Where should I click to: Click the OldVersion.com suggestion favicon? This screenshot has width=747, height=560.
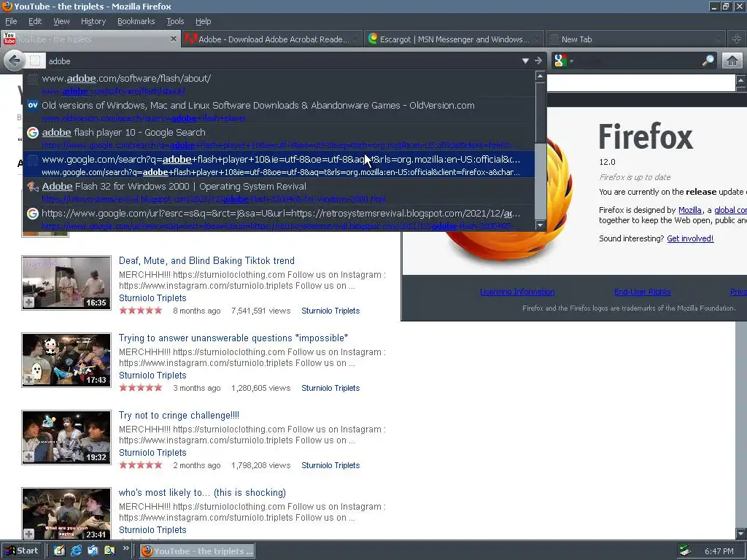(x=32, y=105)
